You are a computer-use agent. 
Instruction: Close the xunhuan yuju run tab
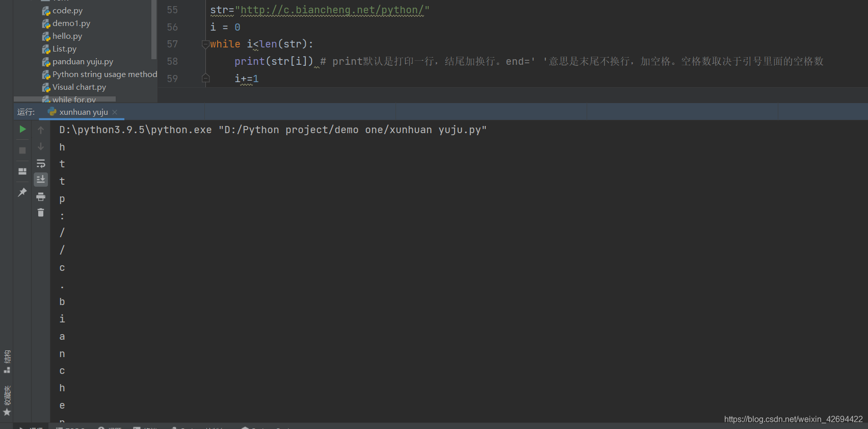pyautogui.click(x=115, y=112)
